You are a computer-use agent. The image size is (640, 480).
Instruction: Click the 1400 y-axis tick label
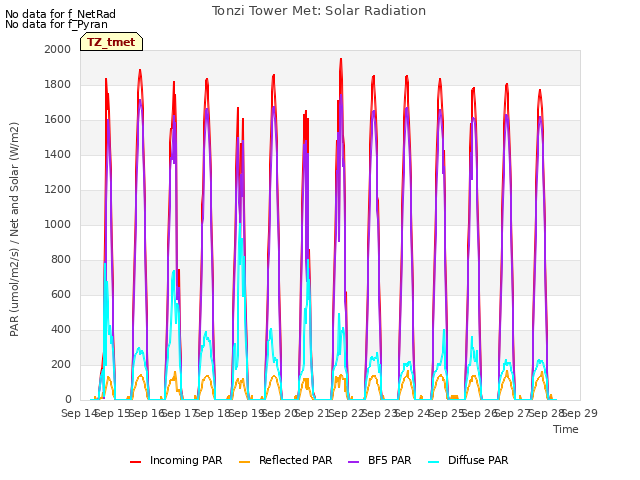[58, 154]
